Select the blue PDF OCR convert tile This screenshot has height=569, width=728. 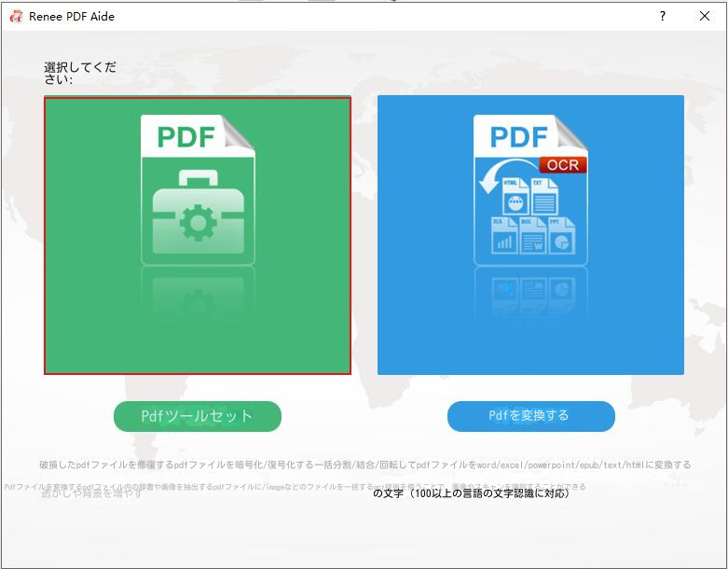point(530,235)
